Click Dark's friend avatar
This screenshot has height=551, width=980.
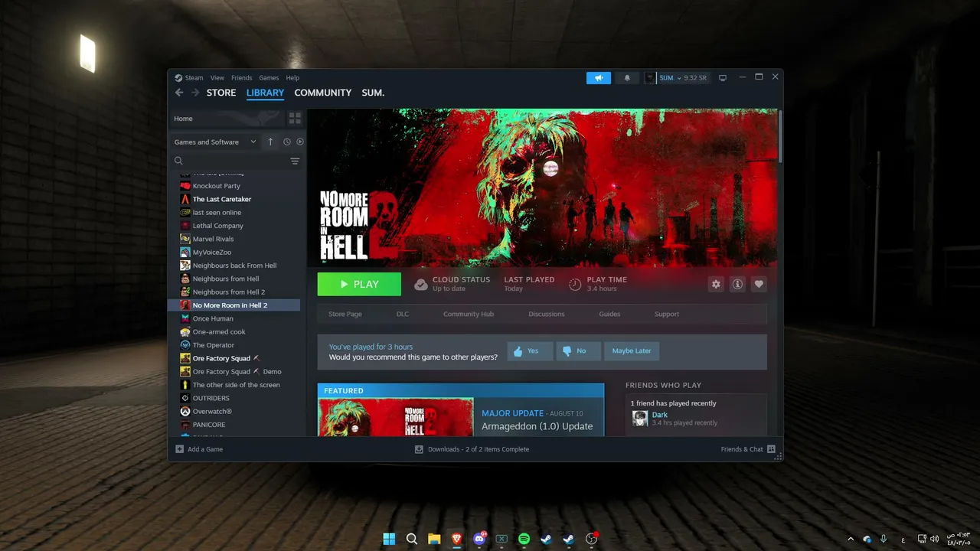click(640, 418)
